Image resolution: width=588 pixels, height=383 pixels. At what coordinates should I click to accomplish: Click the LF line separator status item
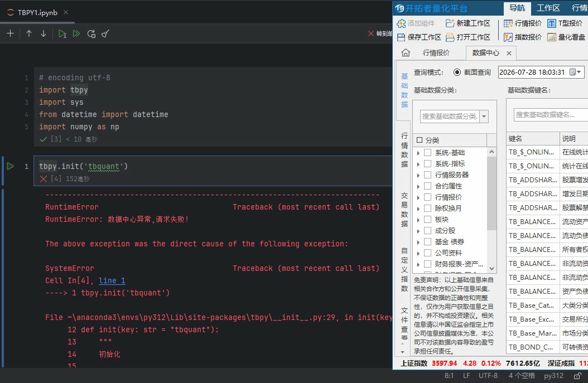click(x=466, y=376)
